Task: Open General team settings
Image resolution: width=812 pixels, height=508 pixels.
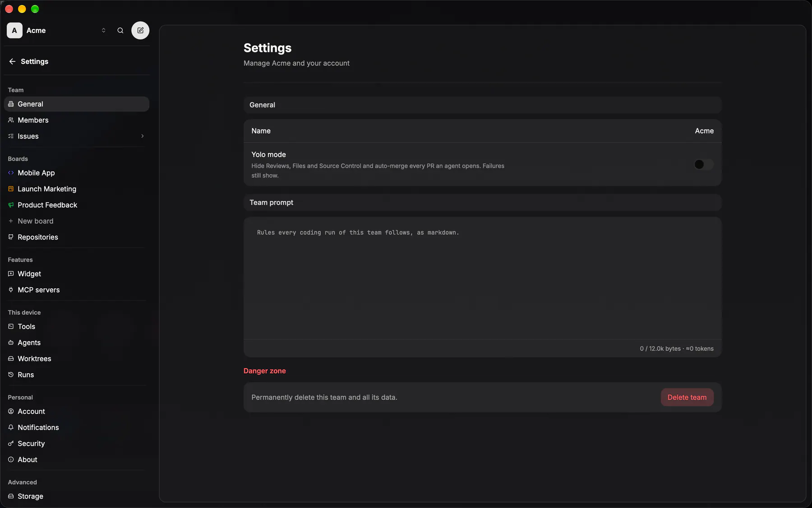Action: point(77,104)
